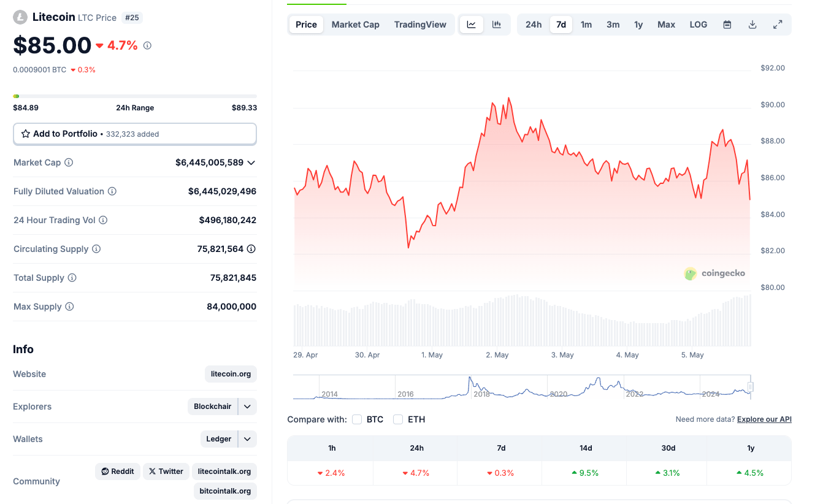
Task: Enable the BTC comparison checkbox
Action: click(357, 419)
